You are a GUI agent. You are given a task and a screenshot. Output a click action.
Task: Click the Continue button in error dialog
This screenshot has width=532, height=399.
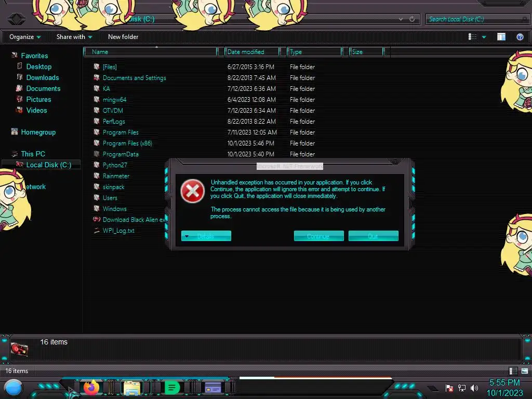click(318, 236)
